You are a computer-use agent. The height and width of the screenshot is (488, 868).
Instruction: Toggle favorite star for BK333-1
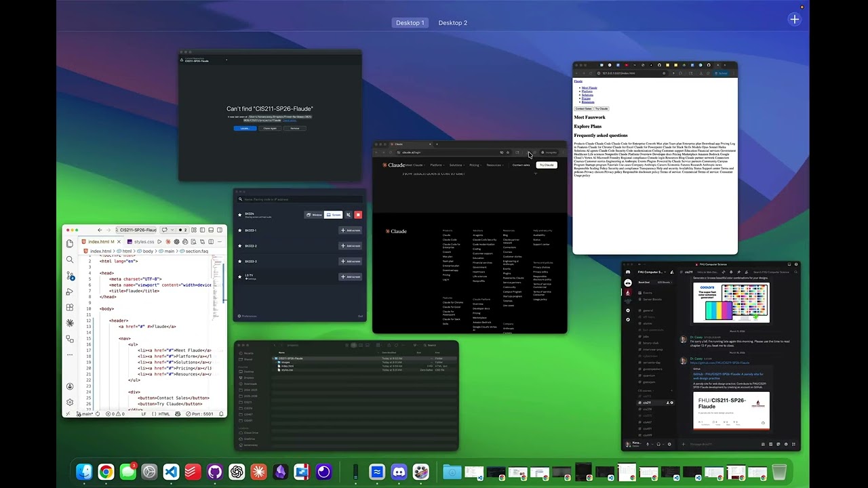(240, 230)
